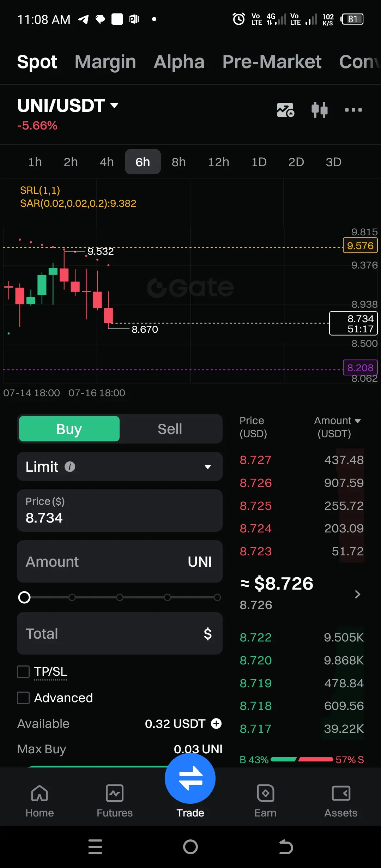Tap the blue Trade swap button
The width and height of the screenshot is (381, 868).
[x=190, y=778]
